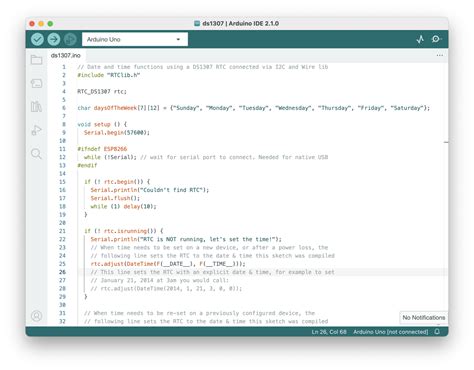Click line number 26 in gutter
This screenshot has height=370, width=474.
click(62, 272)
